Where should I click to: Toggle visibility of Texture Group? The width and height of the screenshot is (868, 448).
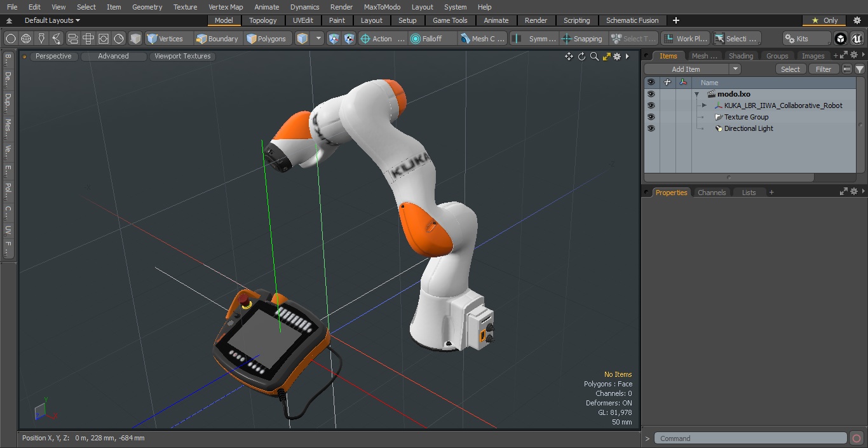651,117
